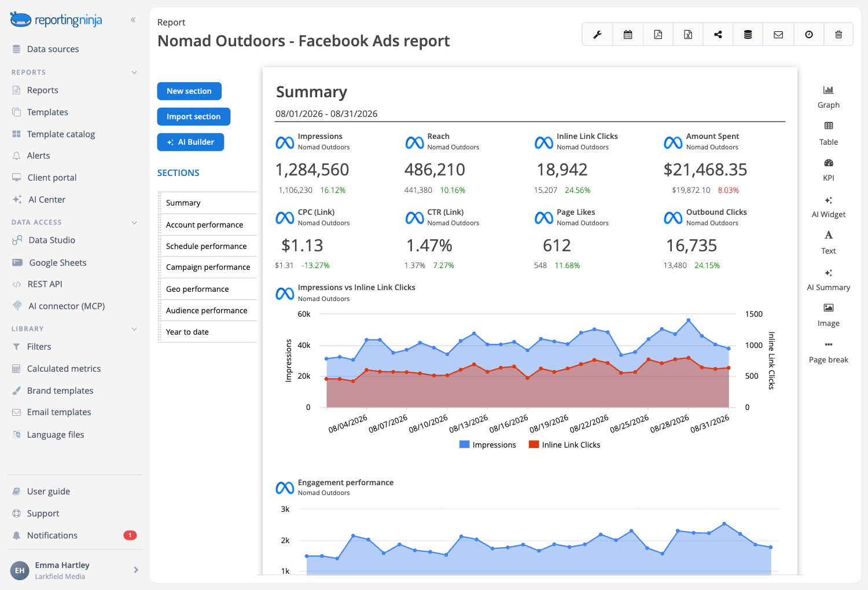Add an AI Widget

click(x=829, y=207)
